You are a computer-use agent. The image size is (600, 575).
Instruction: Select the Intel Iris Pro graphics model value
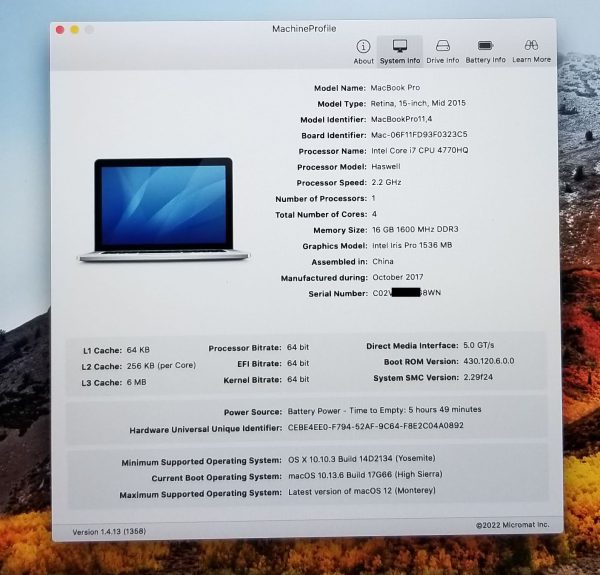coord(412,245)
